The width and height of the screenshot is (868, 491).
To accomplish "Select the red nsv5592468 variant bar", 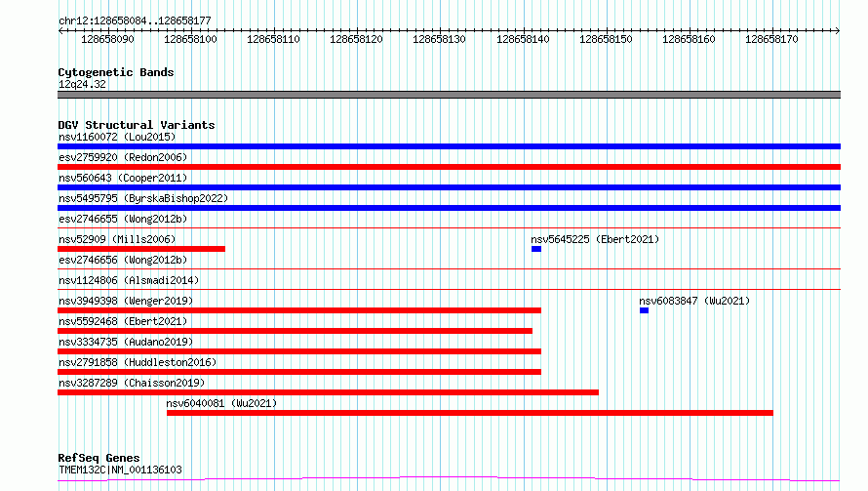I will pos(296,331).
